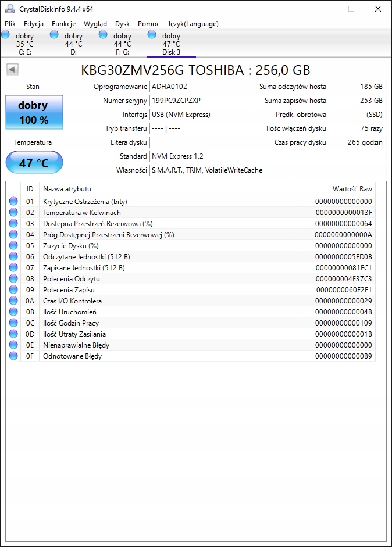Click the status orb for drive F: G:

[x=104, y=35]
